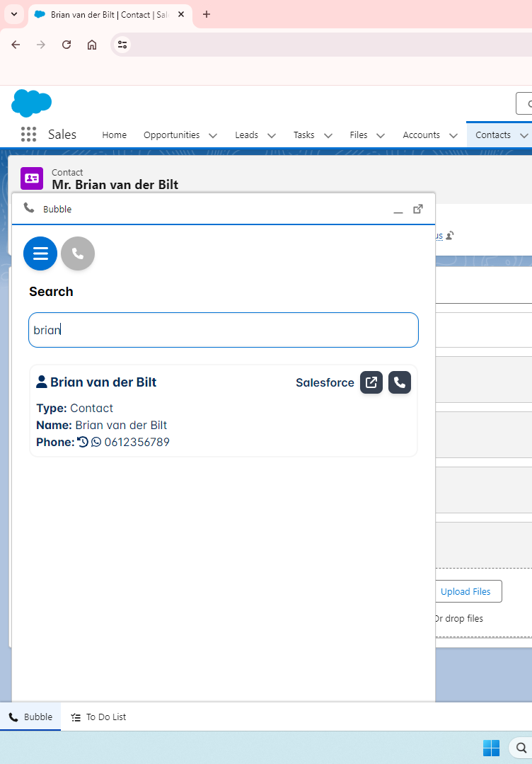Click the Upload Files button

(x=466, y=591)
